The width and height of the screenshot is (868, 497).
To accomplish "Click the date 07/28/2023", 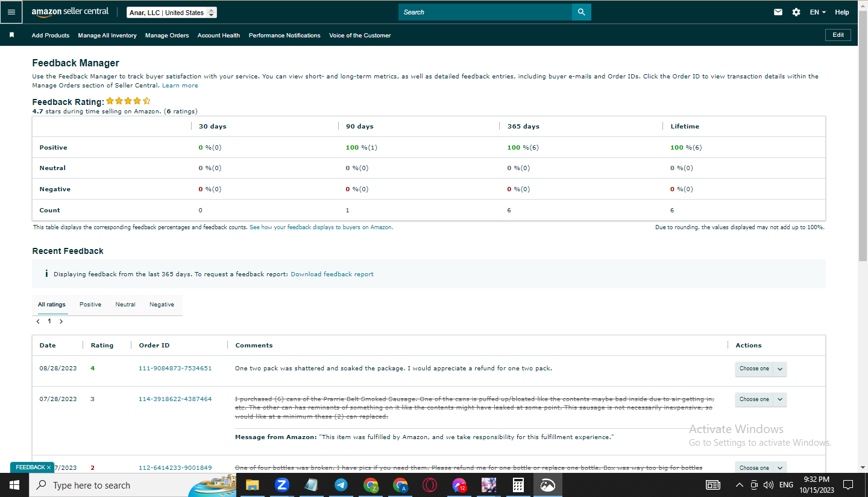I will click(58, 399).
